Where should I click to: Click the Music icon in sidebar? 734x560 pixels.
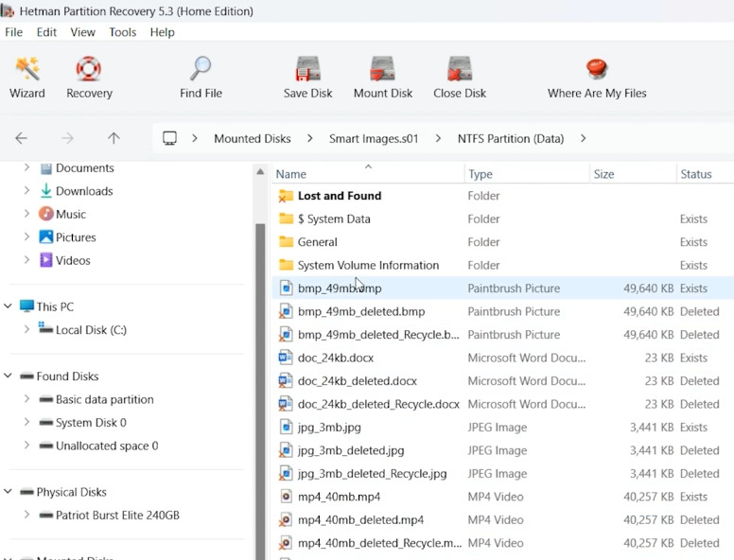tap(45, 214)
